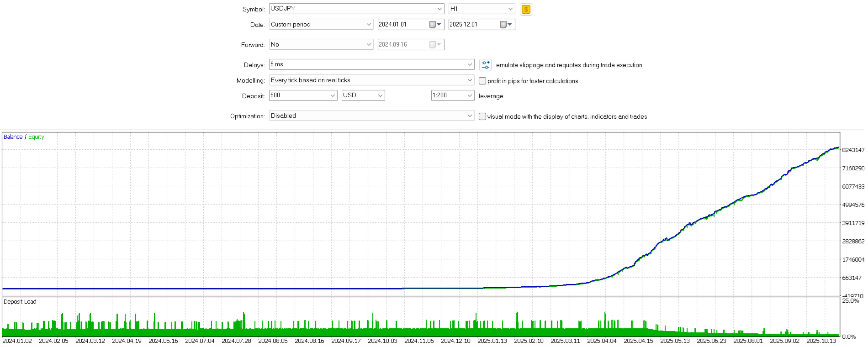This screenshot has height=347, width=868.
Task: Click the Equity legend label
Action: coord(36,137)
